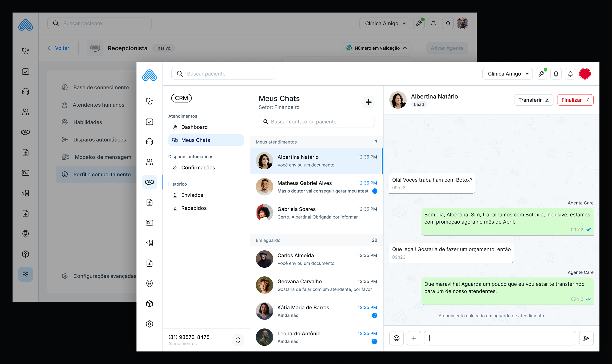612x364 pixels.
Task: Start a new chat with the plus button
Action: pos(368,102)
